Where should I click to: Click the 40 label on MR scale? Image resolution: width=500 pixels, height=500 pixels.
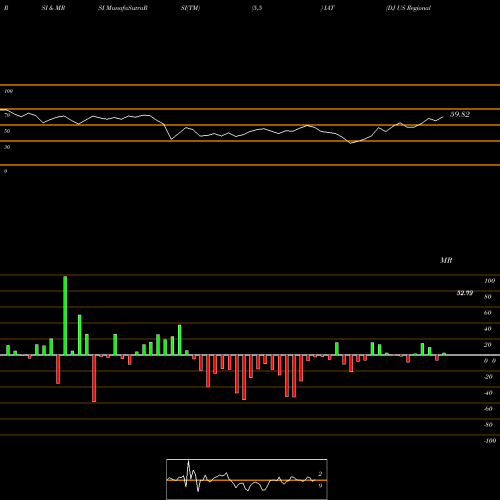pos(488,329)
